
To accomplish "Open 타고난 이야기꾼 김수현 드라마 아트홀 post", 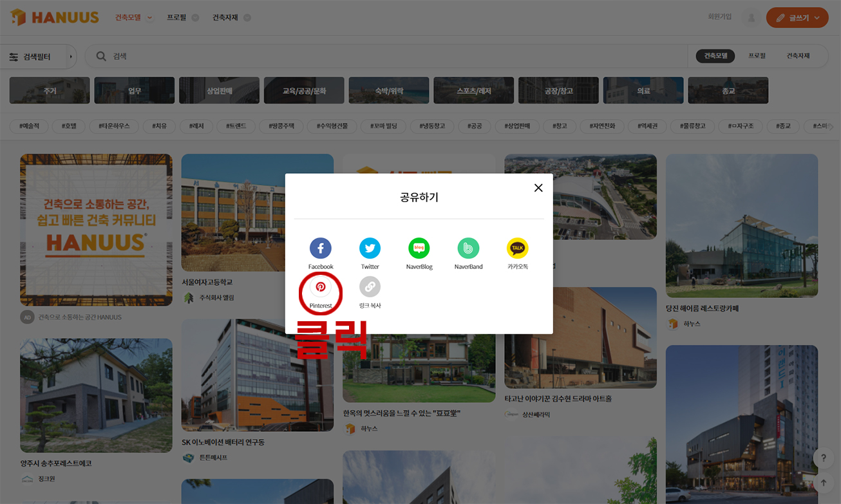I will coord(558,398).
